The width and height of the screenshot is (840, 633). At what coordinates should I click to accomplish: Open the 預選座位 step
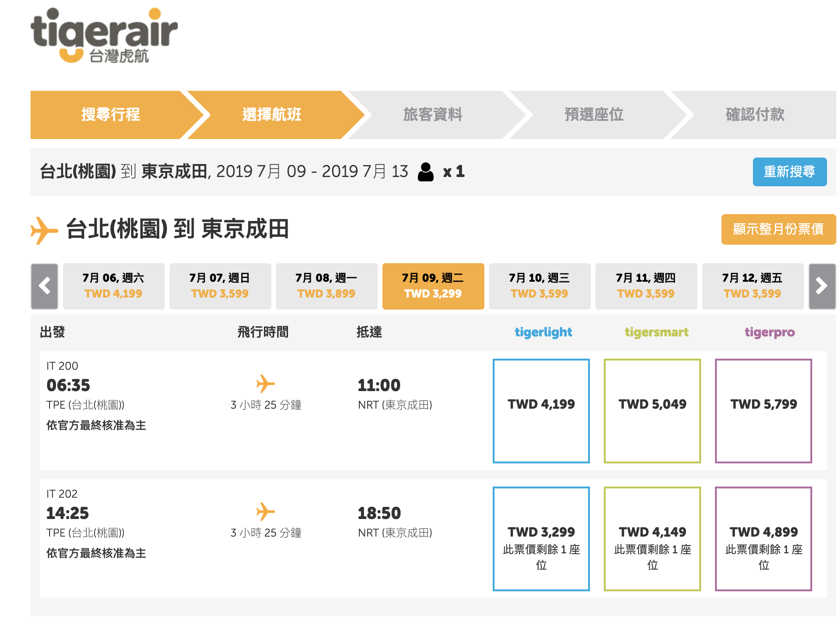594,115
